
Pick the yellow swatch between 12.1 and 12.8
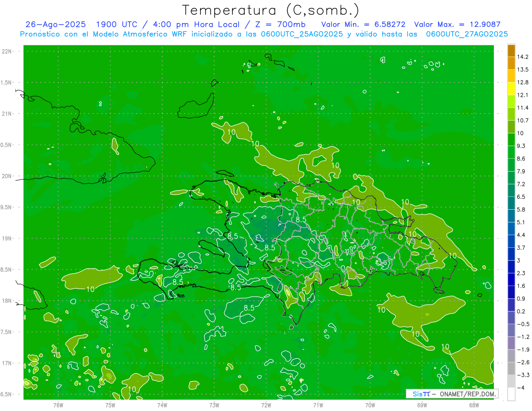[x=511, y=89]
